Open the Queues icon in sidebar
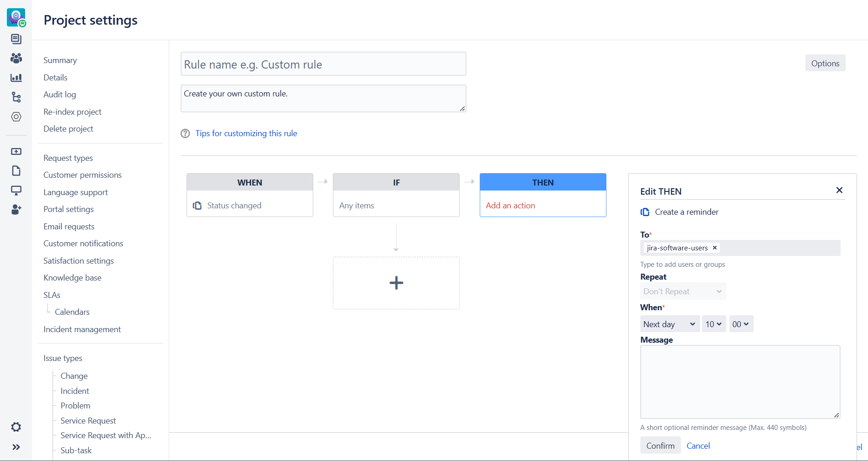868x461 pixels. click(16, 39)
